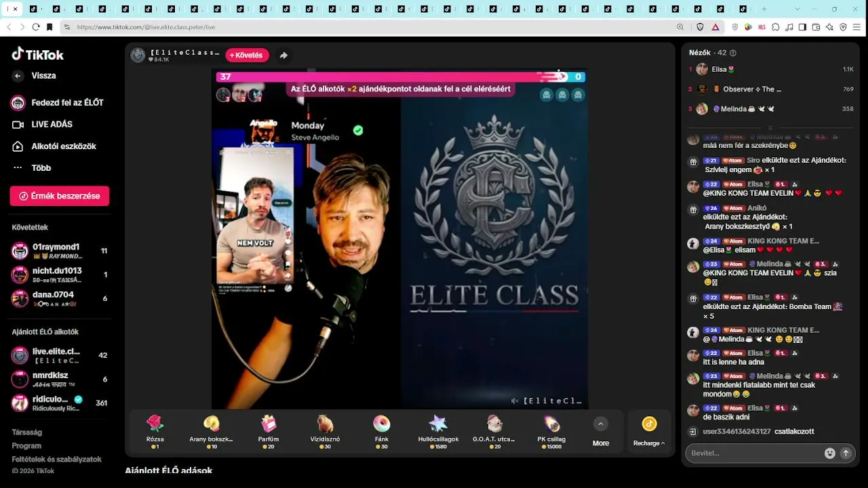Go back using the Vissza arrow icon
This screenshot has width=868, height=488.
coord(18,76)
